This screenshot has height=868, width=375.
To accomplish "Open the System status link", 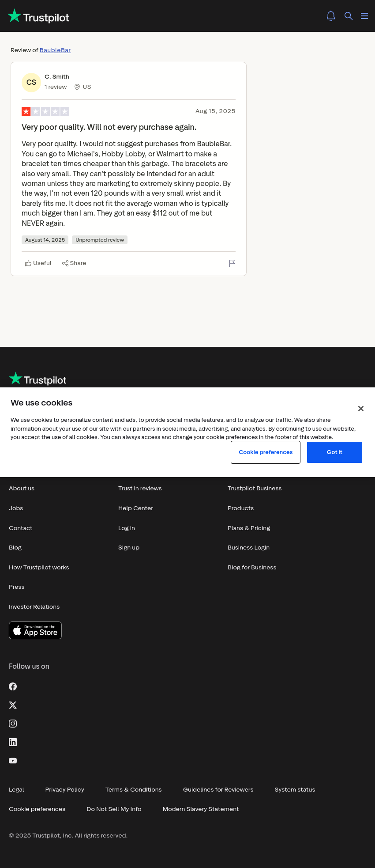I will coord(295,789).
